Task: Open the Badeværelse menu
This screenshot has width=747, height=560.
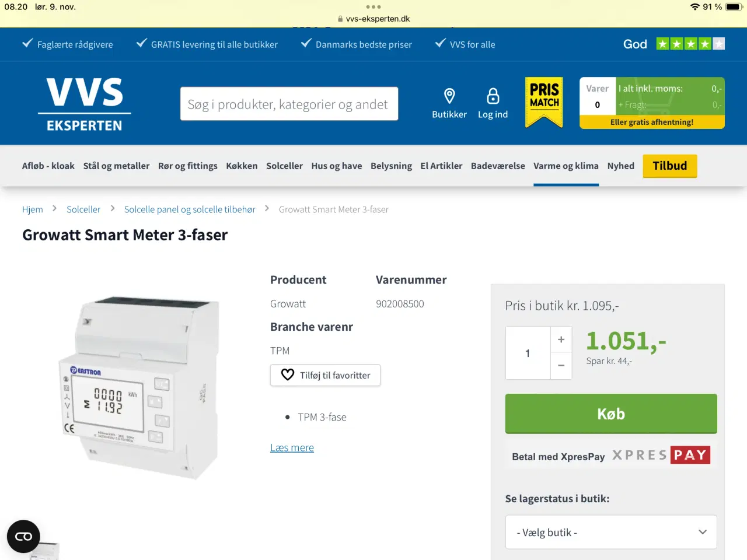Action: click(498, 166)
